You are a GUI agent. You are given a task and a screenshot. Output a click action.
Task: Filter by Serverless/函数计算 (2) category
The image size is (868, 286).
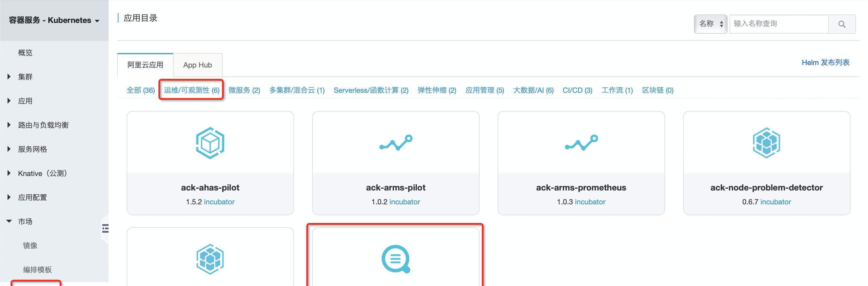[x=371, y=90]
